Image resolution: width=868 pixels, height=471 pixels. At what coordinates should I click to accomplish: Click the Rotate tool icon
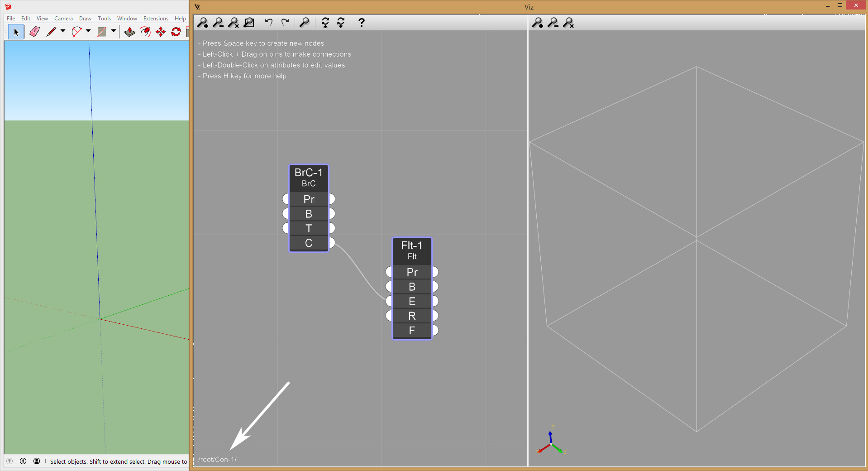coord(176,32)
